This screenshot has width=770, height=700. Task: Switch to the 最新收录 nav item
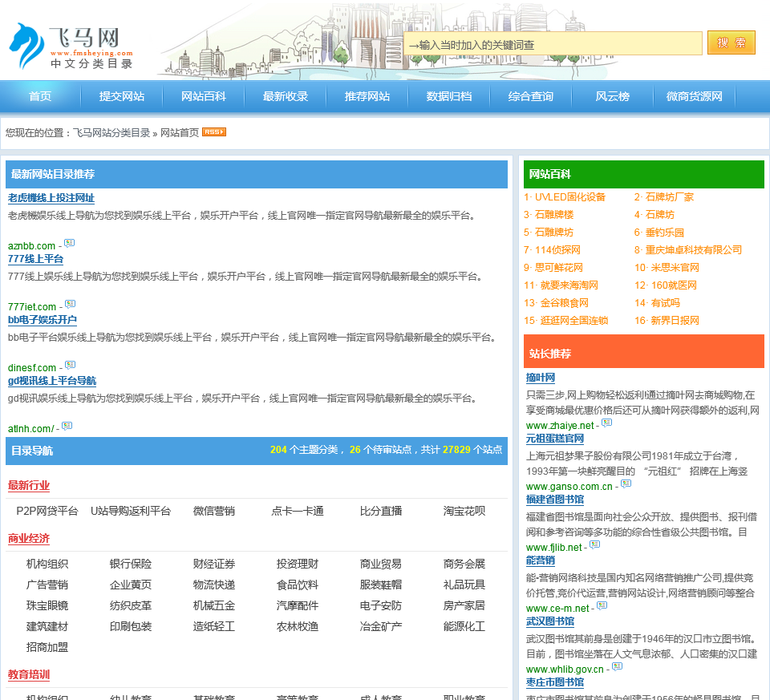pyautogui.click(x=286, y=96)
